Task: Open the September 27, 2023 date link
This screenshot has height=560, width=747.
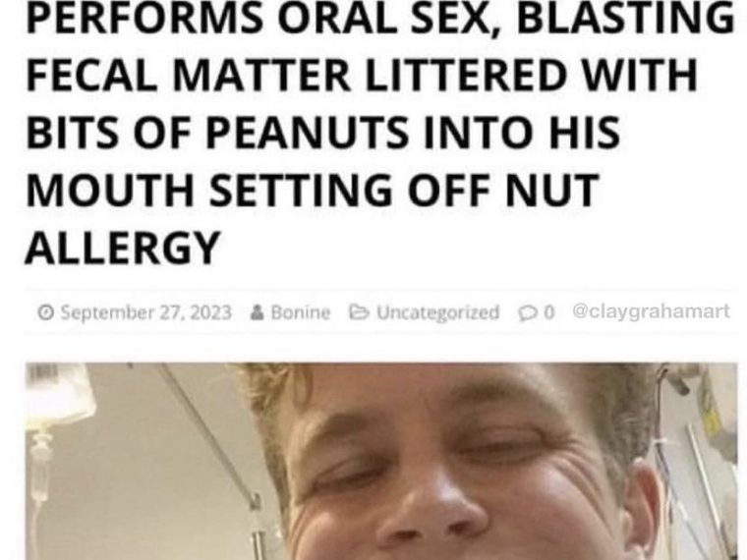Action: (x=145, y=312)
